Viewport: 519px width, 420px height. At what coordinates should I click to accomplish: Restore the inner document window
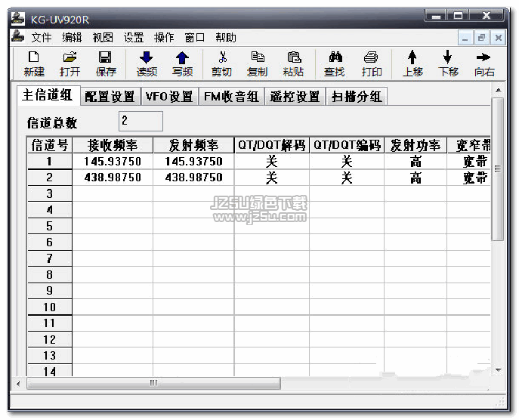pos(481,38)
